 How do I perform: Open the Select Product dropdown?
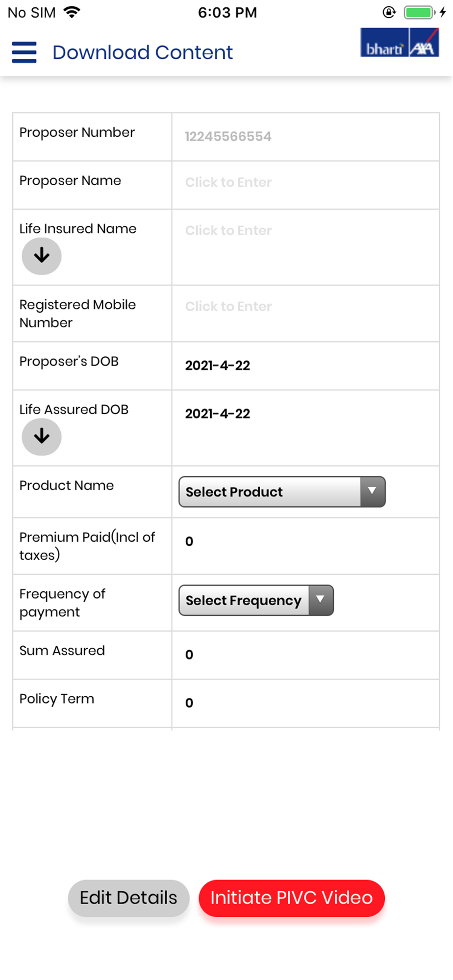pyautogui.click(x=282, y=492)
